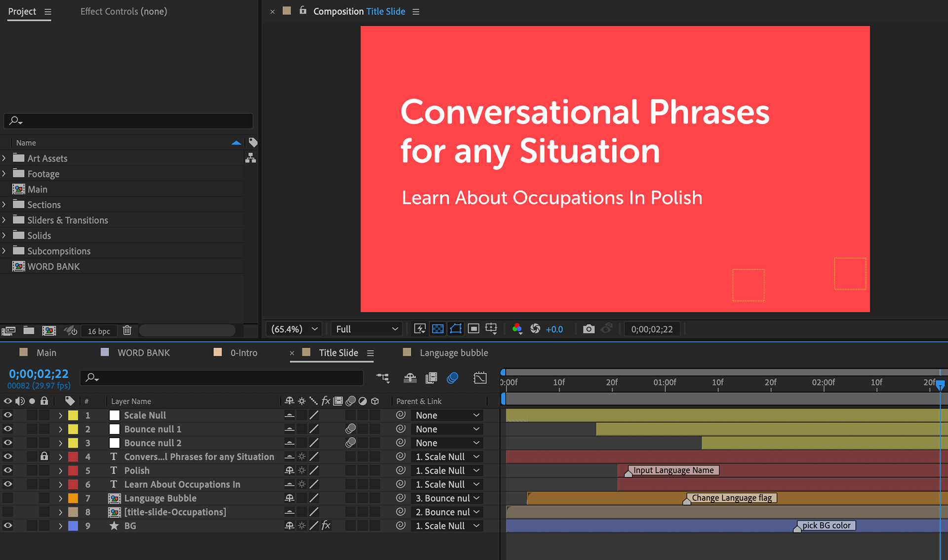Screen dimensions: 948x560
Task: Enable motion blur for timeline layers
Action: pos(452,378)
